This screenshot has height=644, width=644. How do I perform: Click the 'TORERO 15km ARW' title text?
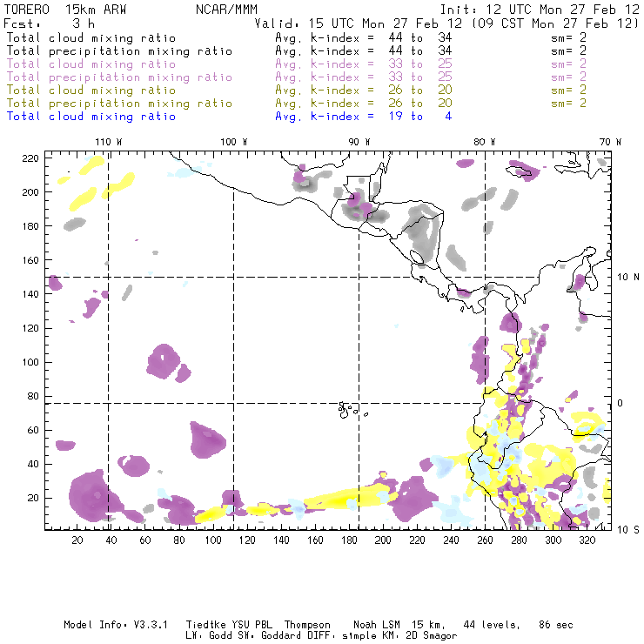65,10
